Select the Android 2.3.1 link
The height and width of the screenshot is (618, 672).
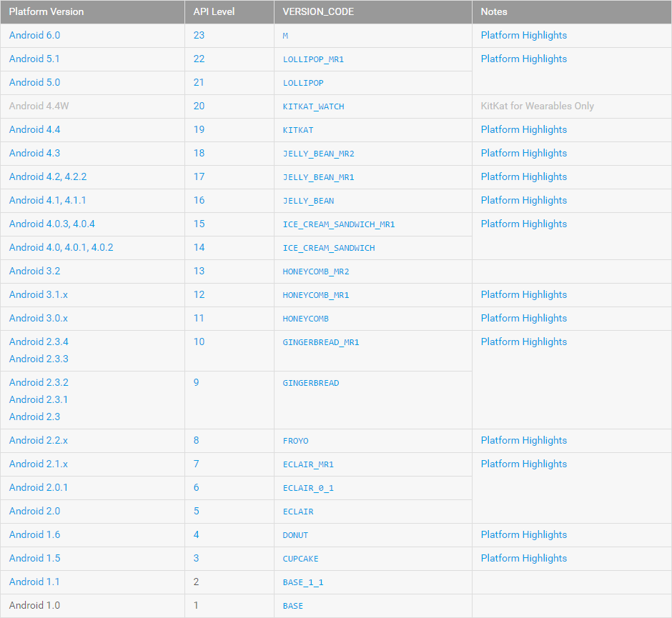click(x=39, y=399)
